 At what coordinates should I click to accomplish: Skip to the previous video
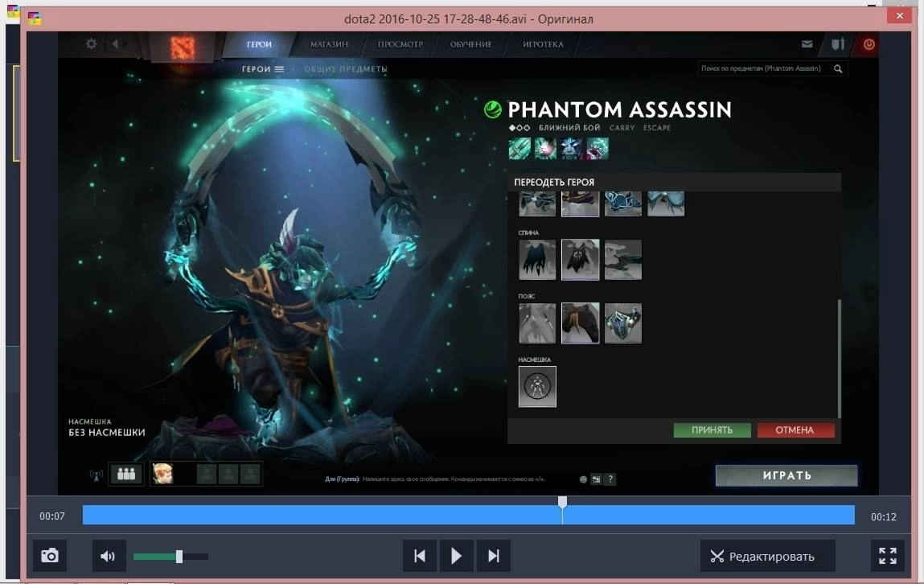(420, 556)
